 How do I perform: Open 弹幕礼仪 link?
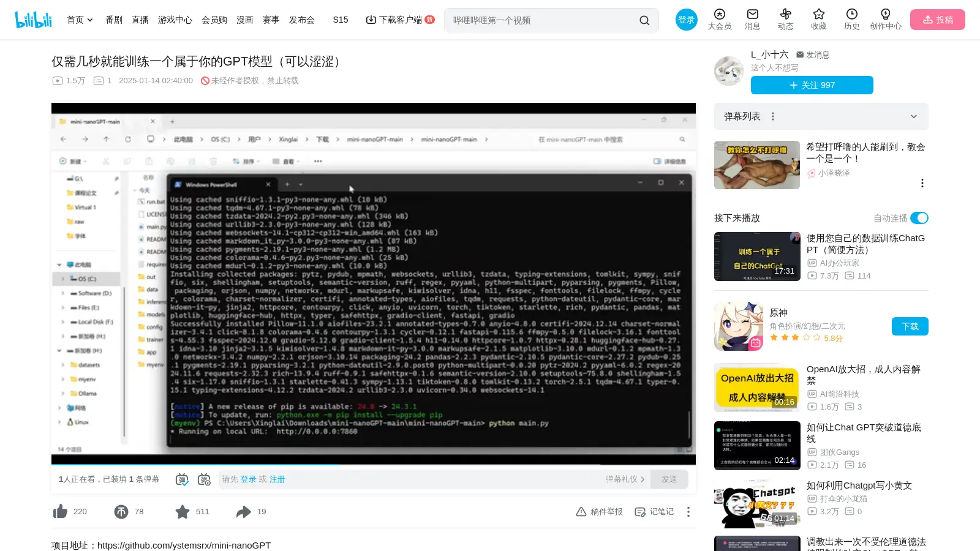click(x=625, y=479)
